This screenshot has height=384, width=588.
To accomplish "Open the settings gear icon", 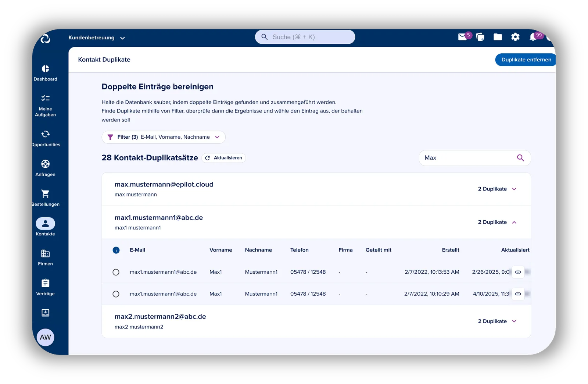I will coord(515,37).
